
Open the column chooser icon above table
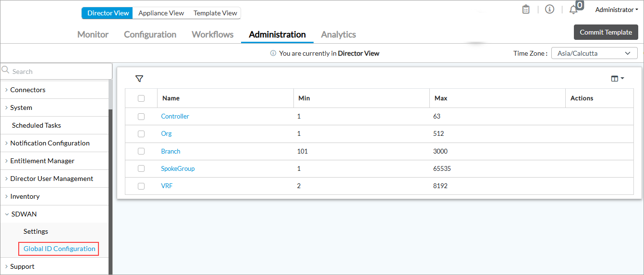click(x=617, y=79)
